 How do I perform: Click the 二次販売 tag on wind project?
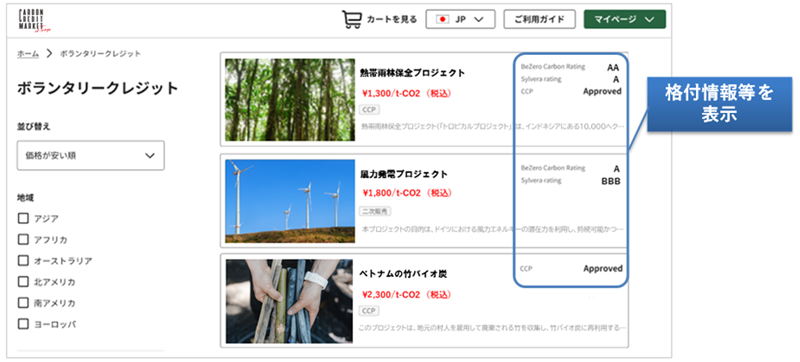click(376, 211)
